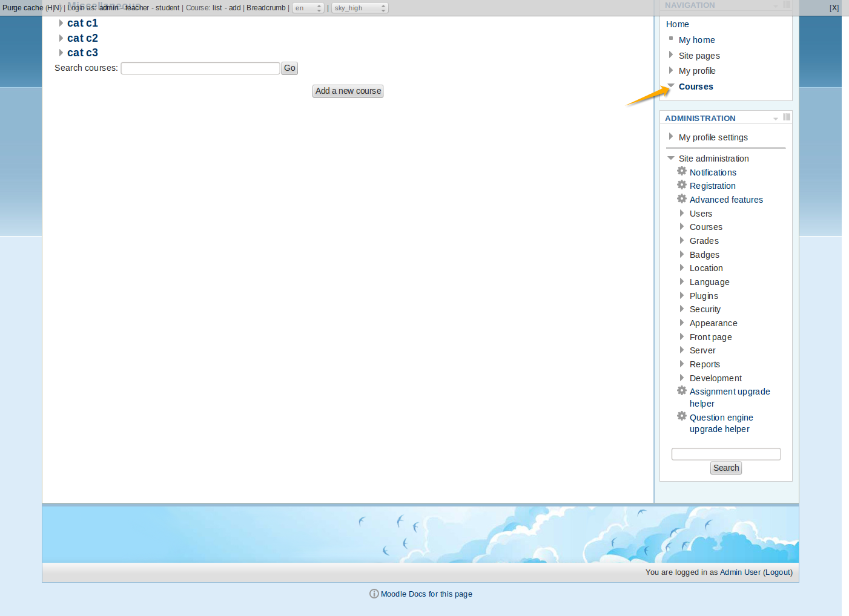Click the Admin User profile link
This screenshot has width=849, height=616.
(x=740, y=572)
